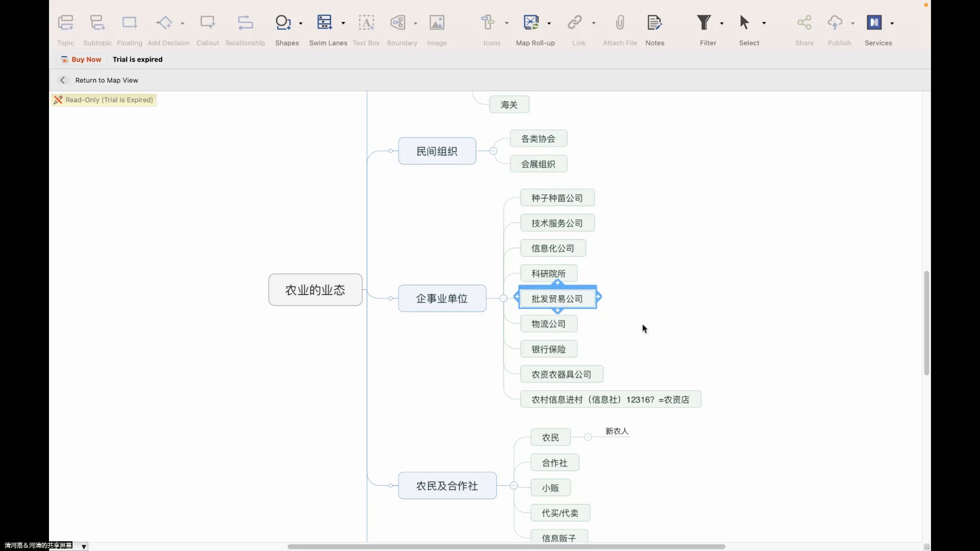Click the Swim Lanes icon
The width and height of the screenshot is (980, 551).
click(325, 23)
